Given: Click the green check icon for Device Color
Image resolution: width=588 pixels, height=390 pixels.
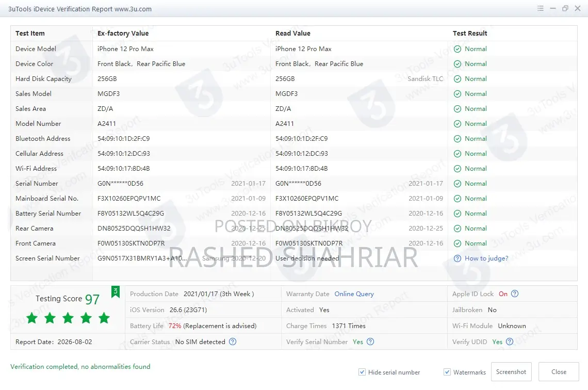Looking at the screenshot, I should coord(458,64).
